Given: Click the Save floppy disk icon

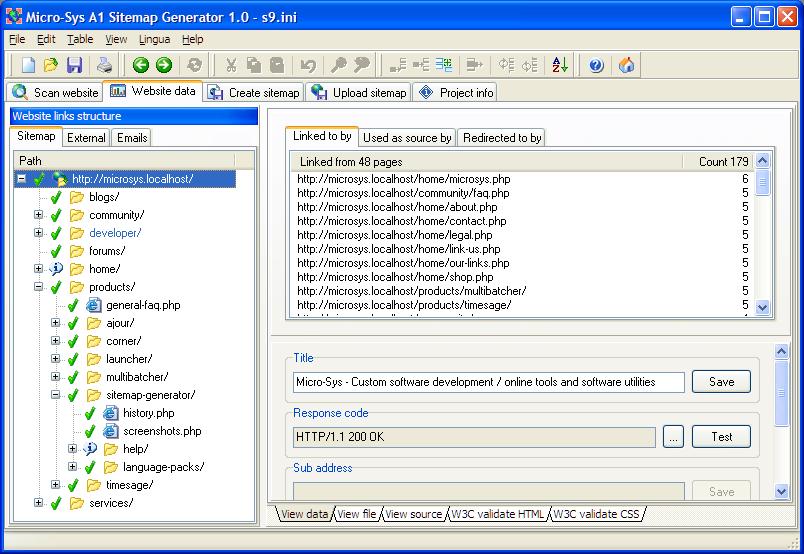Looking at the screenshot, I should click(x=74, y=65).
